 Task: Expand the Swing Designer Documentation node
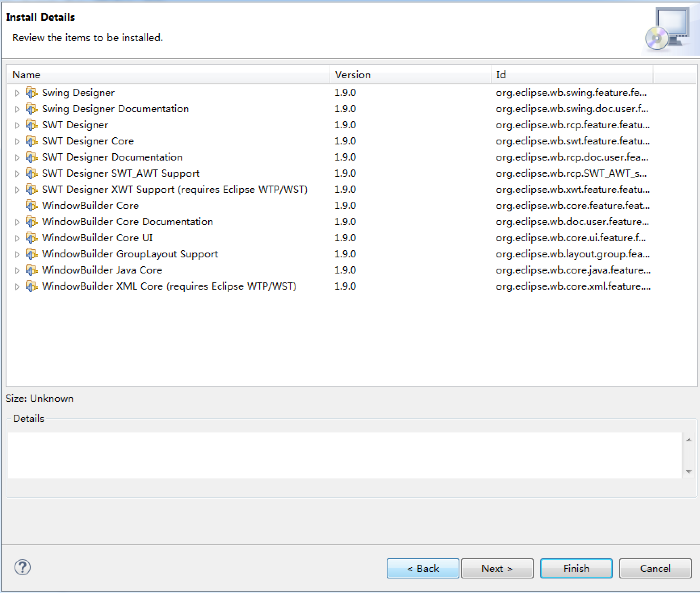[17, 109]
